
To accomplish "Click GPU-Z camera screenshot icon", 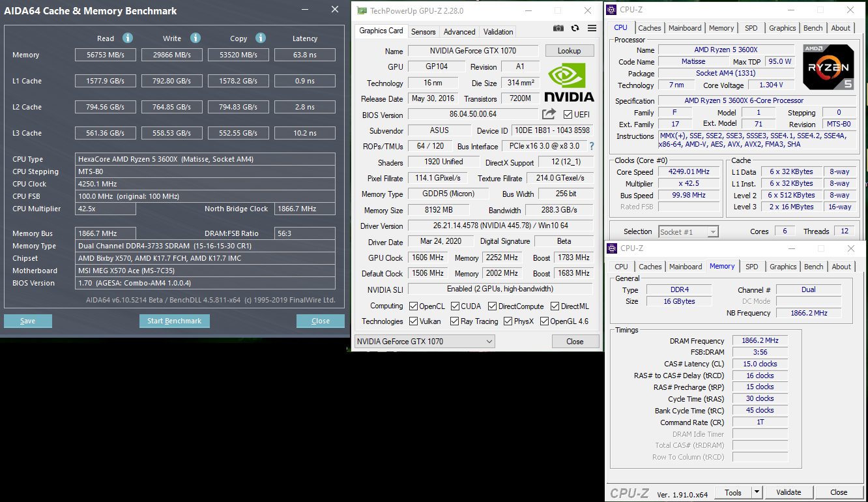I will coord(558,28).
